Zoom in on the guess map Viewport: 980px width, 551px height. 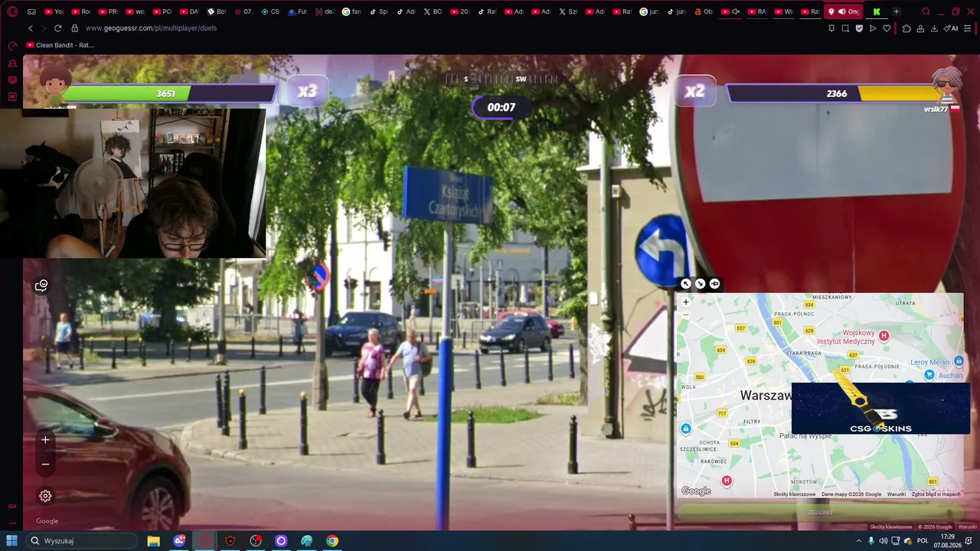click(x=686, y=302)
